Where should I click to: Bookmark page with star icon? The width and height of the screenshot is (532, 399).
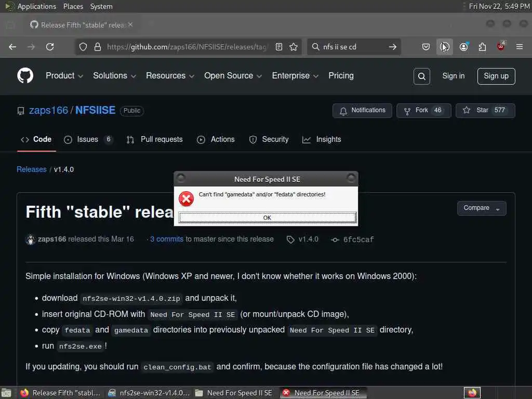294,47
